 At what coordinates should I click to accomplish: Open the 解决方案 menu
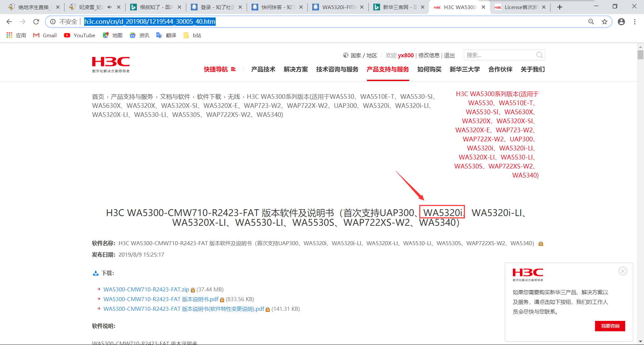click(x=296, y=69)
